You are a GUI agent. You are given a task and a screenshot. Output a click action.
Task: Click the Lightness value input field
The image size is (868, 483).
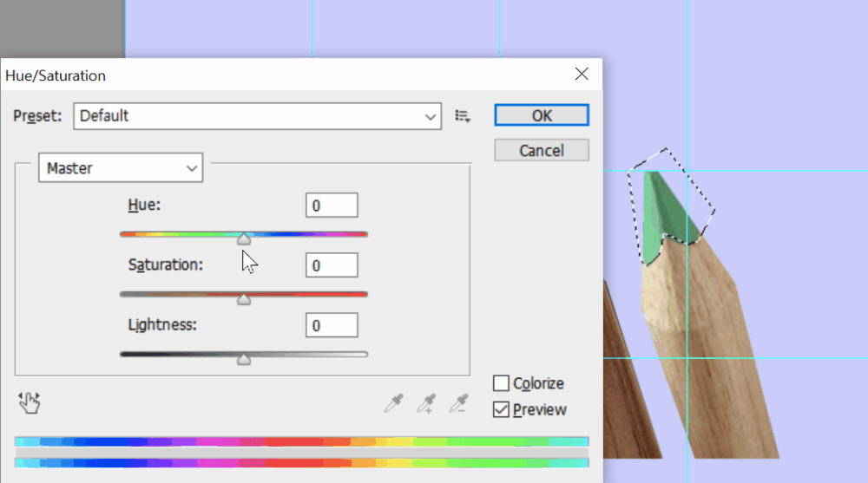click(332, 325)
